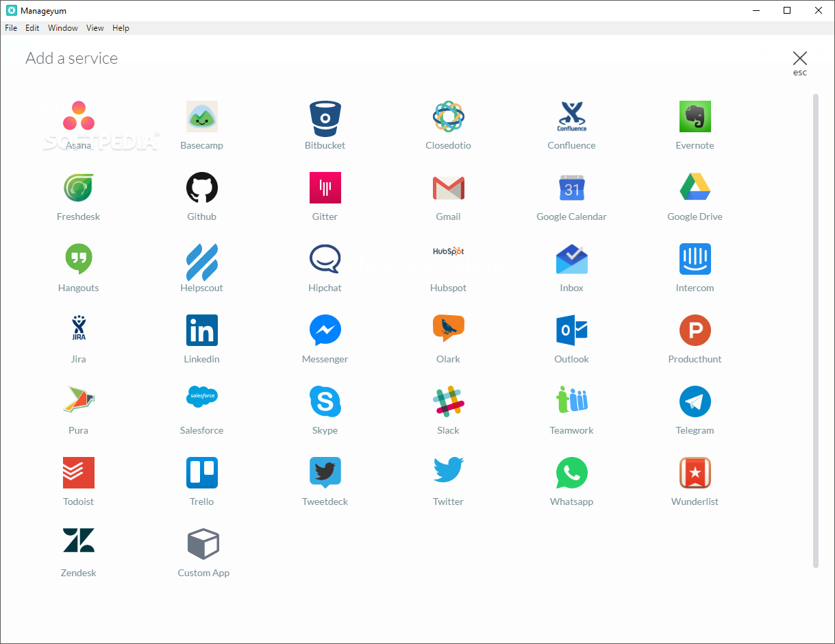Select the Google Calendar icon
This screenshot has height=644, width=835.
pyautogui.click(x=572, y=188)
